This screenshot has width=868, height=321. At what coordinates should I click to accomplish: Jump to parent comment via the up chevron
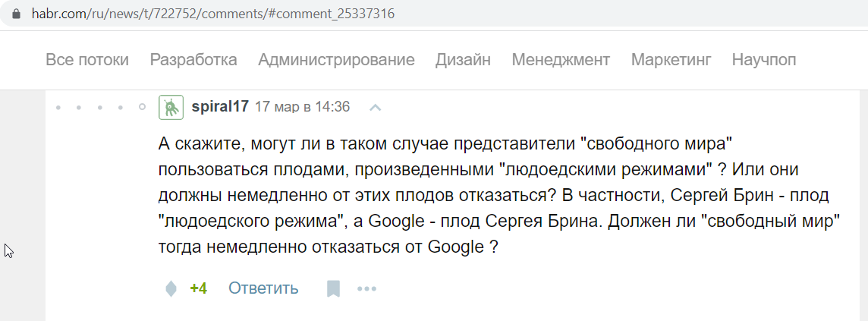coord(376,107)
